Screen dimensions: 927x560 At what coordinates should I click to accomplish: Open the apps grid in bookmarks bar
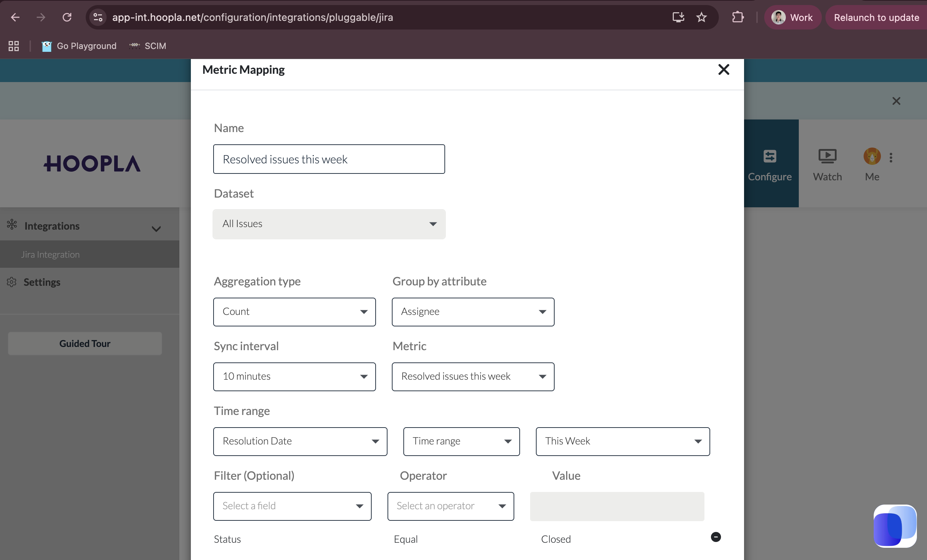click(14, 46)
